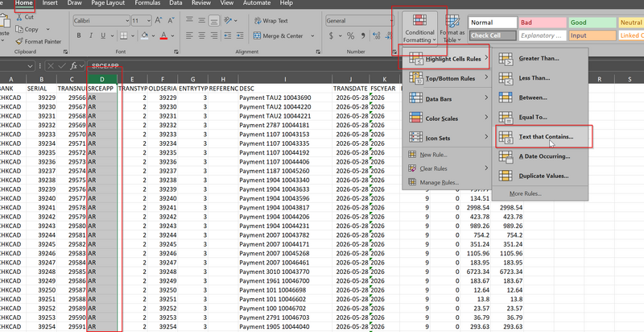The width and height of the screenshot is (644, 332).
Task: Switch to the Insert tab
Action: 50,3
